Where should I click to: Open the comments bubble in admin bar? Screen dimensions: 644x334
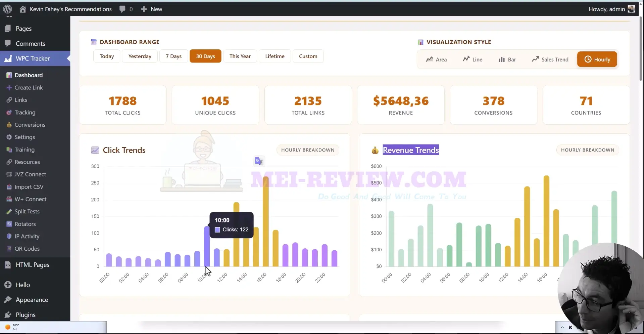[x=122, y=9]
